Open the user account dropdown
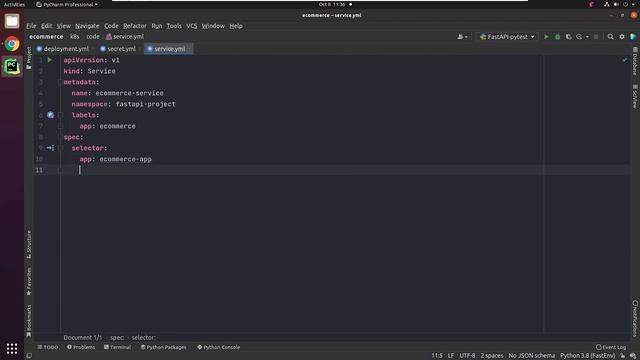640x360 pixels. coord(462,37)
